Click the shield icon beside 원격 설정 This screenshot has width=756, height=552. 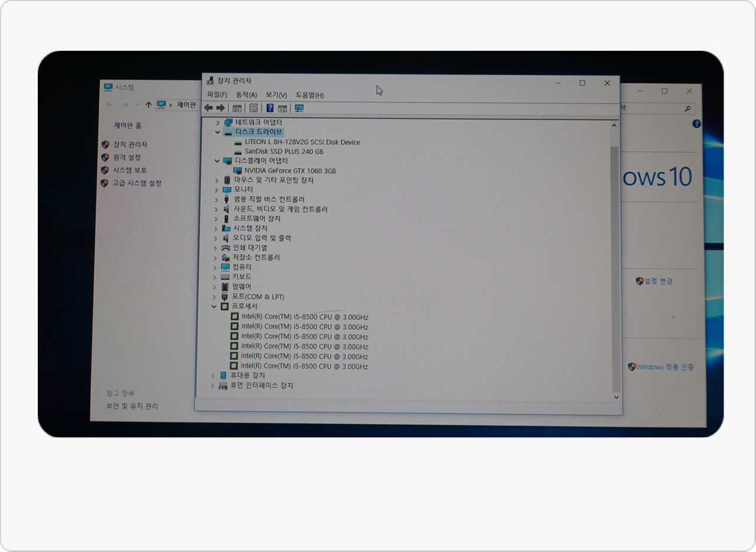pos(105,157)
